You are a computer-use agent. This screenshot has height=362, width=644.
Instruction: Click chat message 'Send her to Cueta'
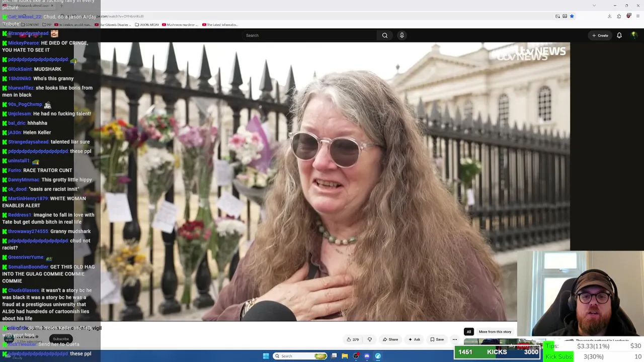click(59, 344)
